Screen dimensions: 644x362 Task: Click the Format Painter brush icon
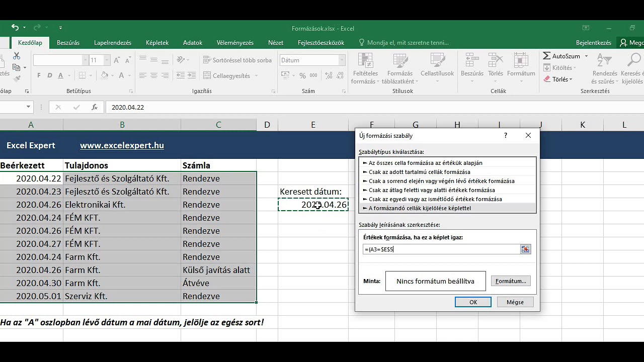tap(17, 78)
